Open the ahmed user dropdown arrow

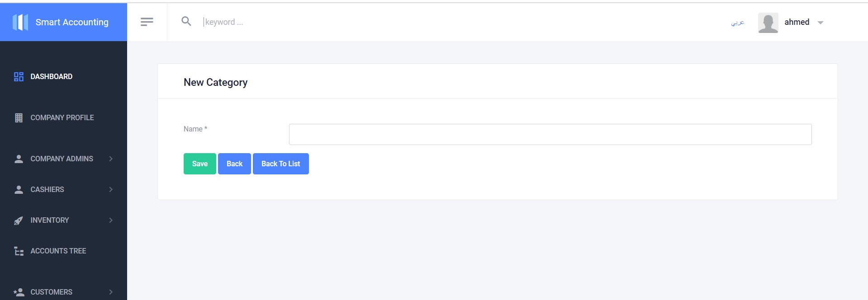pos(821,23)
